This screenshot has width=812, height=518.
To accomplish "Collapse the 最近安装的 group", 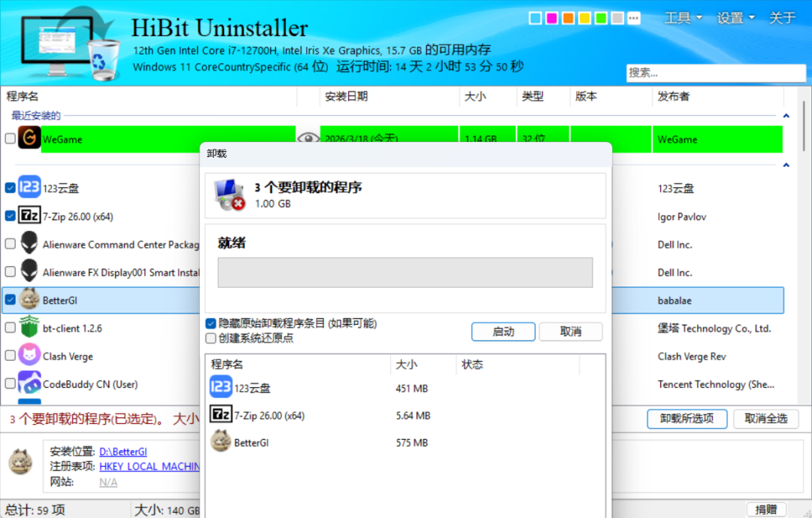I will (786, 116).
